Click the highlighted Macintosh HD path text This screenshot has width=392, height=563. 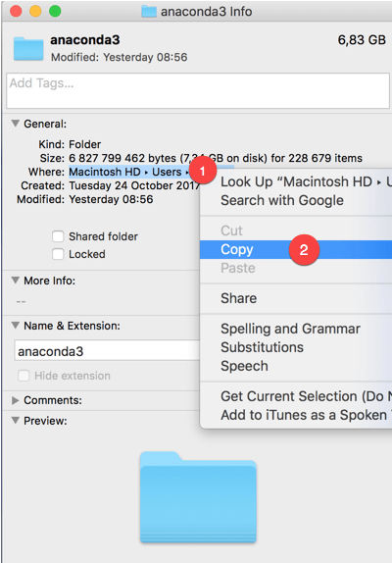click(x=129, y=172)
